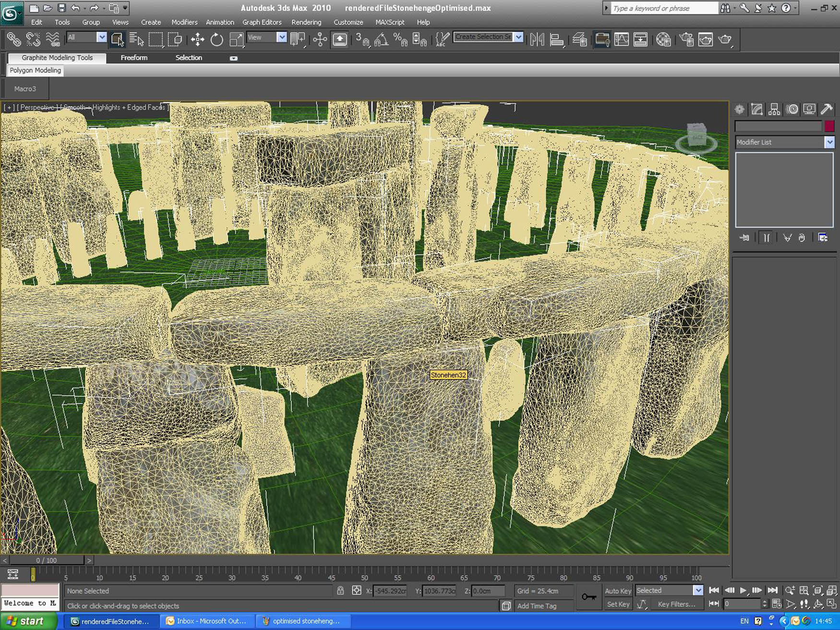The width and height of the screenshot is (840, 630).
Task: Switch to the Freeform ribbon tab
Action: tap(134, 58)
